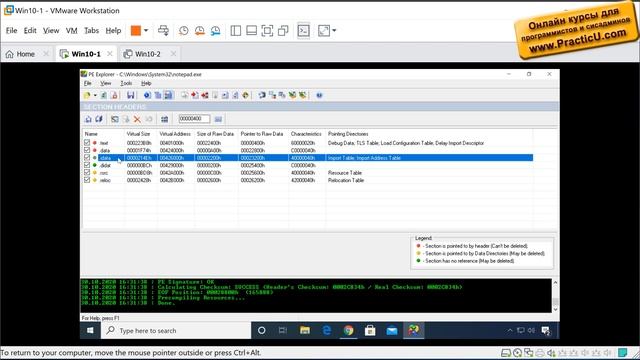Open VMware console view icon
Screen dimensions: 640x360
pos(303,31)
